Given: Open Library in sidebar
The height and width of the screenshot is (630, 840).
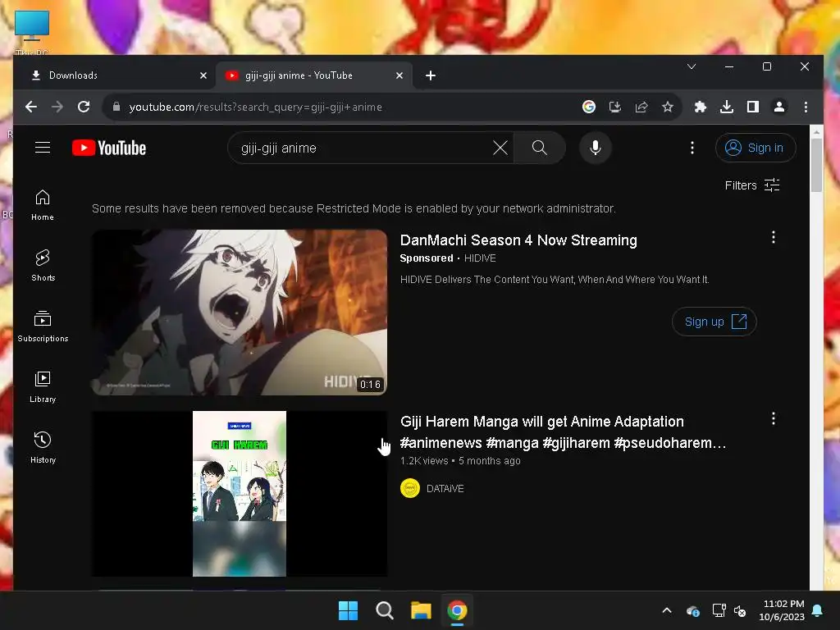Looking at the screenshot, I should point(43,387).
